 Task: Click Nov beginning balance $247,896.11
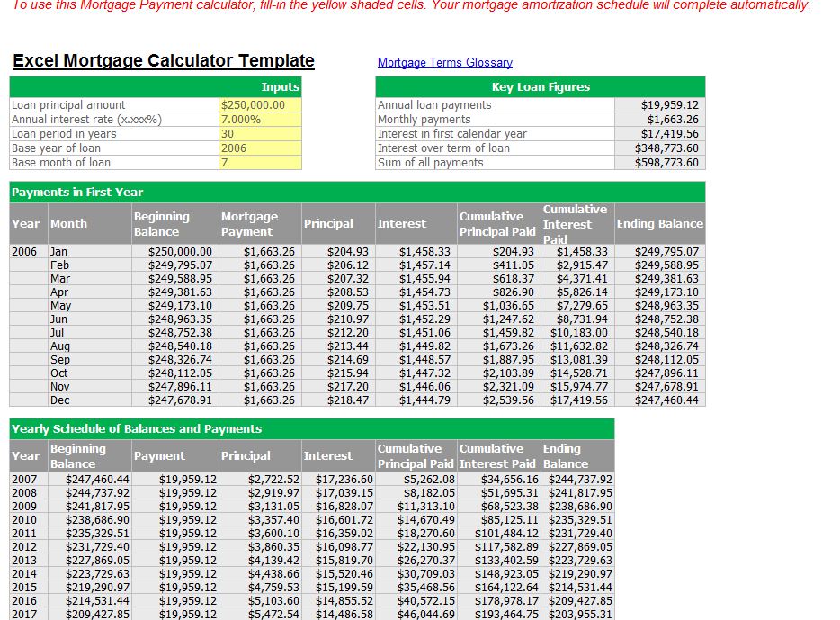pos(175,386)
